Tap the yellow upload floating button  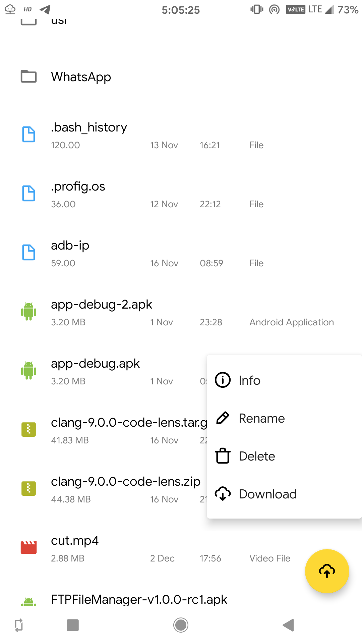tap(327, 571)
